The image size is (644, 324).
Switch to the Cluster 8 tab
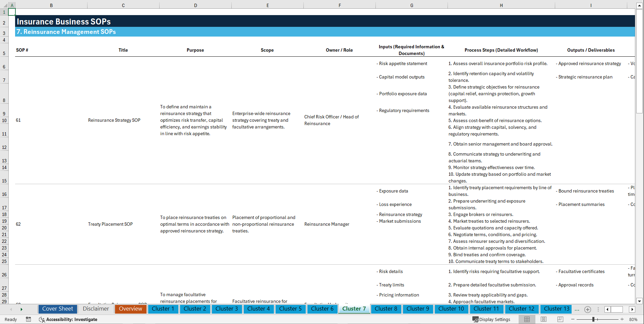coord(386,309)
